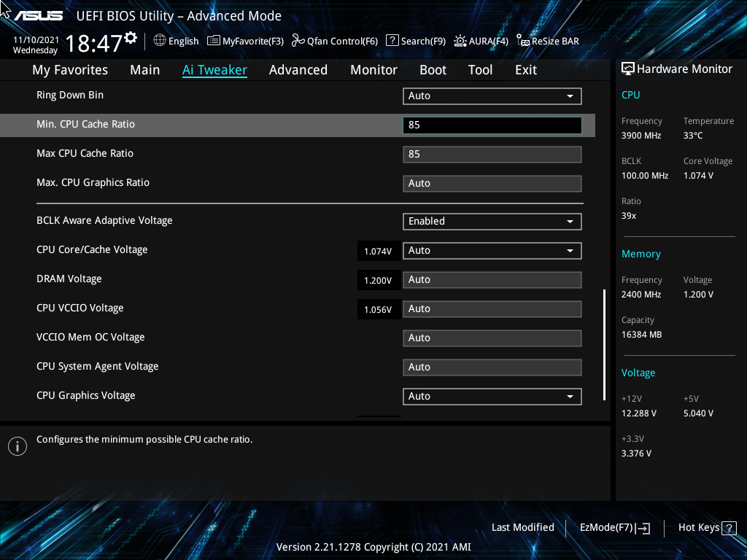Click the Min. CPU Cache Ratio field
Image resolution: width=747 pixels, height=560 pixels.
click(492, 125)
